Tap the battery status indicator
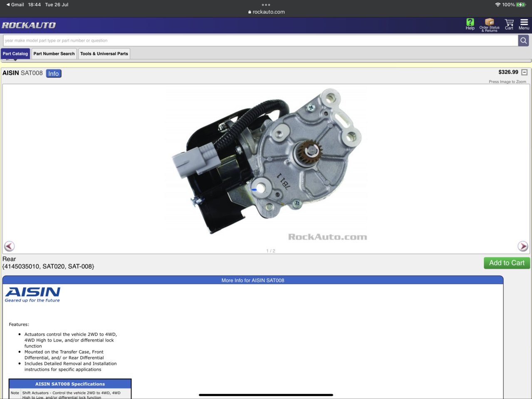This screenshot has height=399, width=532. tap(521, 5)
